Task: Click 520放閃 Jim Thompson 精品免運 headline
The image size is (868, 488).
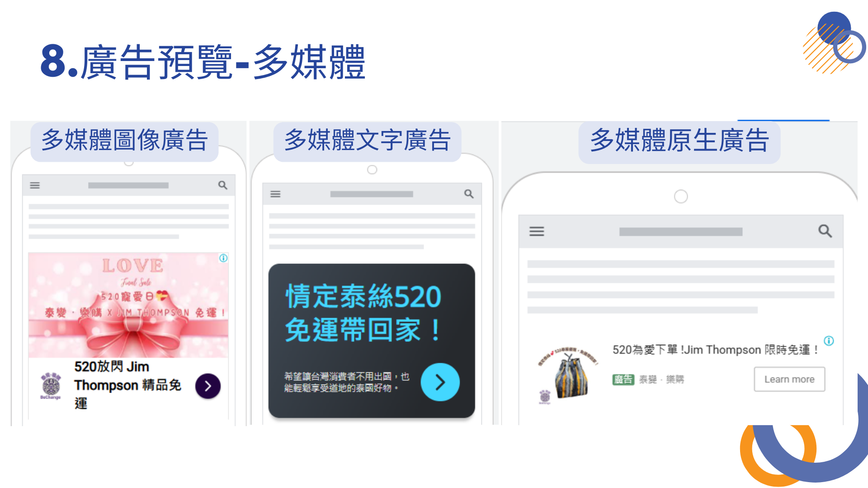Action: (x=127, y=385)
